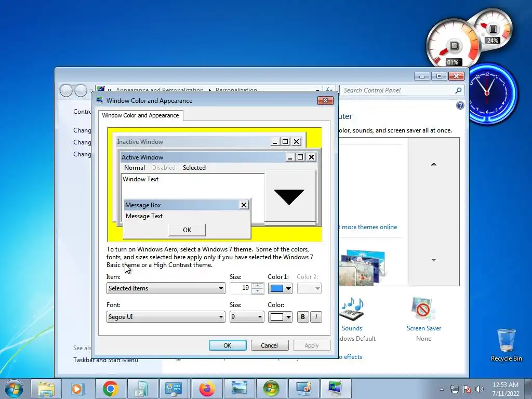This screenshot has height=399, width=532.
Task: Select the Window Color and Appearance tab
Action: point(140,115)
